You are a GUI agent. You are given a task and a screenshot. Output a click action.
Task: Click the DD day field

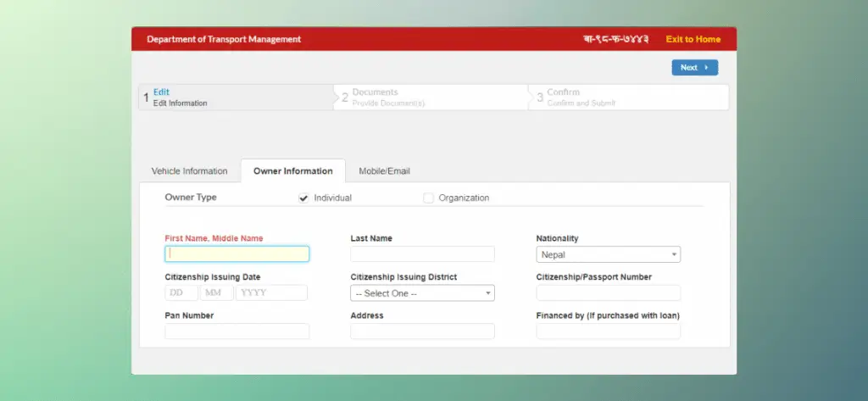[181, 292]
